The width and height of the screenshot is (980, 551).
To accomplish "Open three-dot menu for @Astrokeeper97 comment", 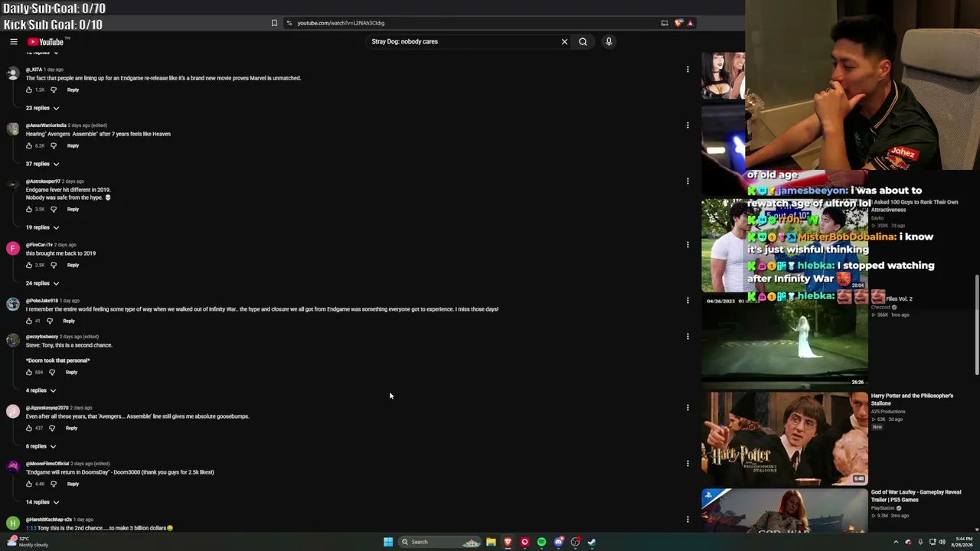I will [688, 181].
